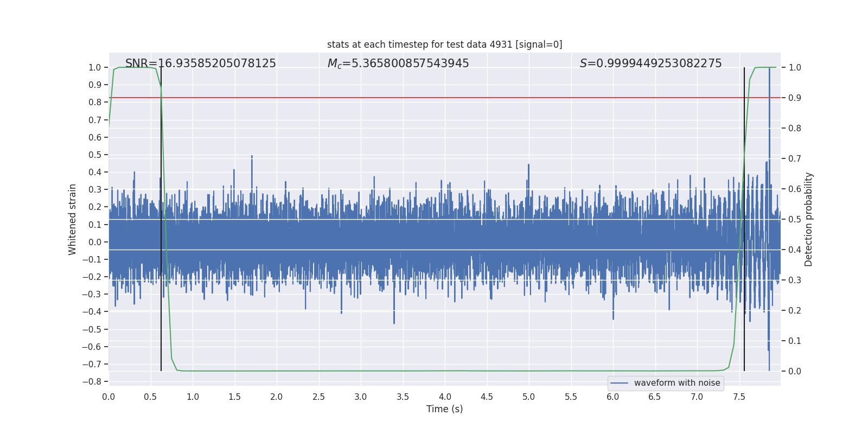868x434 pixels.
Task: Click the plot title 'stats at each timestep for test data 4931 [signal=0]'
Action: tap(444, 44)
